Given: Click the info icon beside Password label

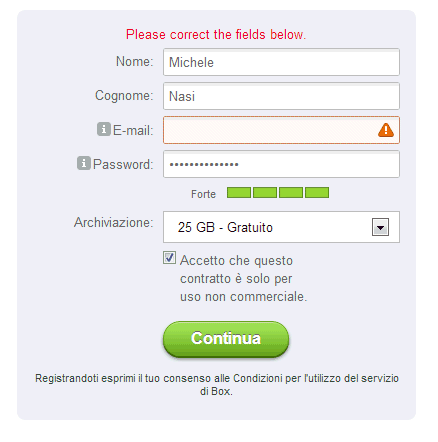Looking at the screenshot, I should [x=84, y=163].
